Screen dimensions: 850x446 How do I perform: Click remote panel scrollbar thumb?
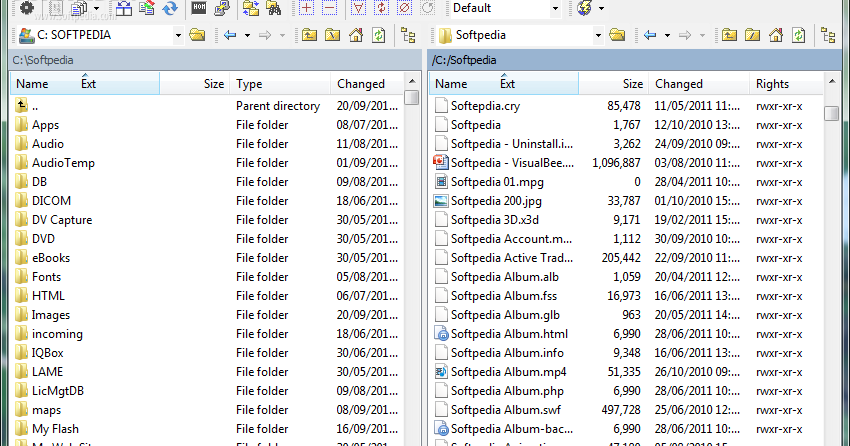tap(832, 113)
